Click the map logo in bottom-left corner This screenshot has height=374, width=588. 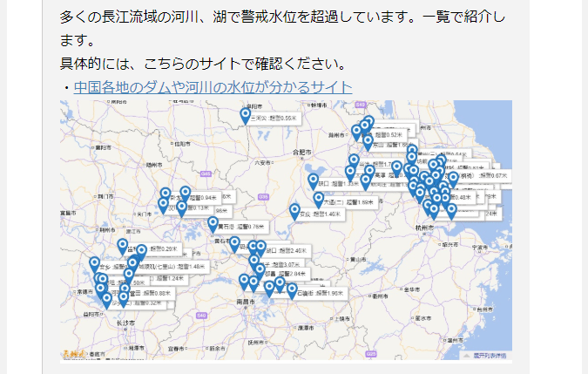pos(71,352)
